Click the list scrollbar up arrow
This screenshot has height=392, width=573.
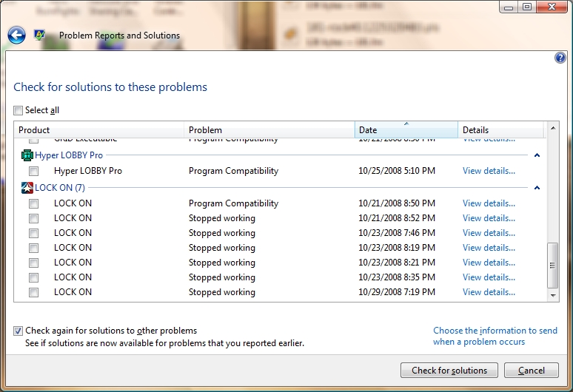click(553, 128)
